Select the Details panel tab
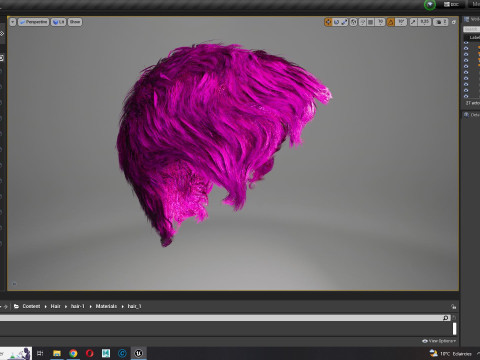Viewport: 480px width, 360px height. pos(471,115)
